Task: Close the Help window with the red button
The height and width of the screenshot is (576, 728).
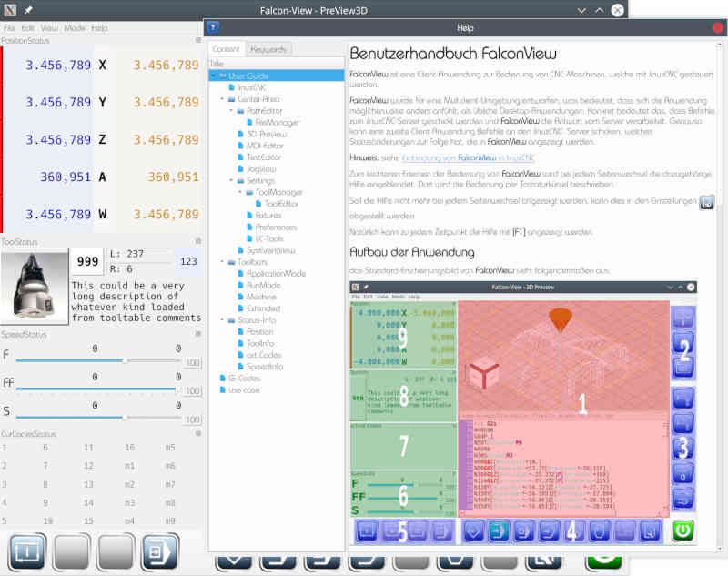Action: point(718,28)
